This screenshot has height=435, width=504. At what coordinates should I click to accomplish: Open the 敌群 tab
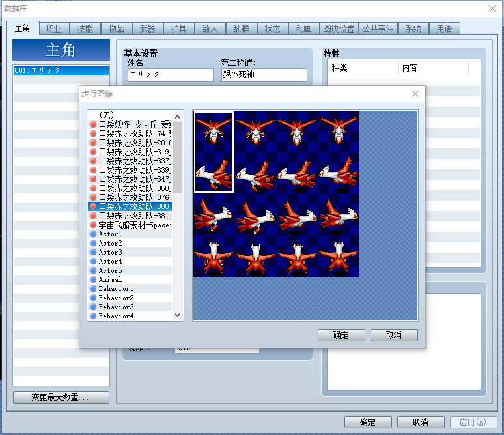tap(242, 29)
